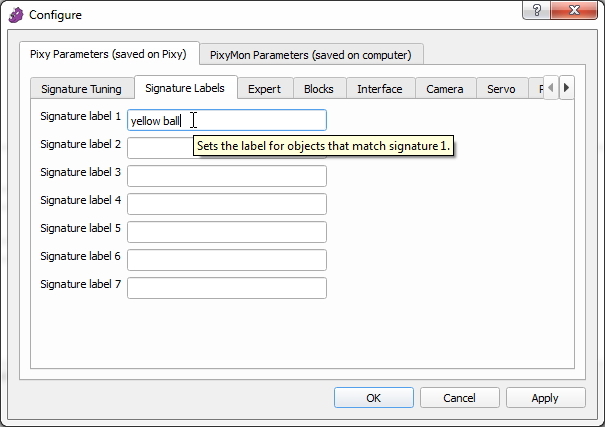Focus the Signature label 3 input
605x427 pixels.
point(227,176)
